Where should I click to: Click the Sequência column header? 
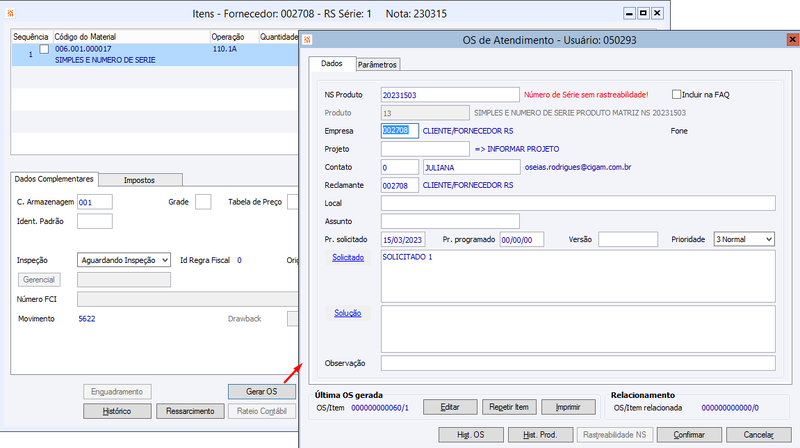pos(31,37)
